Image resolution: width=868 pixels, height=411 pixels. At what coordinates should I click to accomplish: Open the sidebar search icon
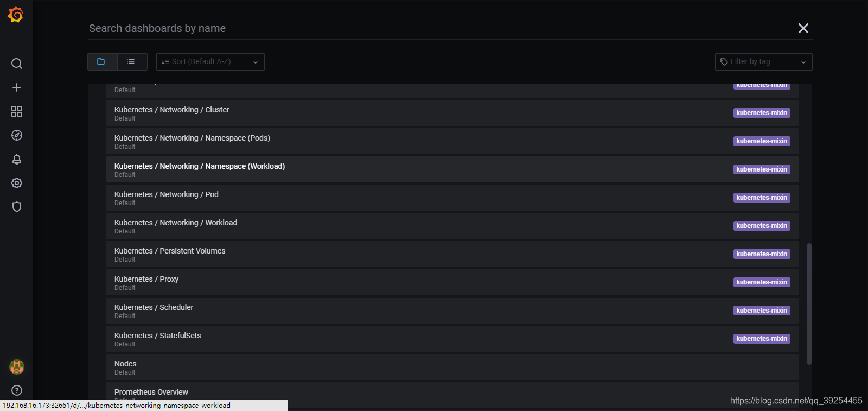click(x=17, y=64)
